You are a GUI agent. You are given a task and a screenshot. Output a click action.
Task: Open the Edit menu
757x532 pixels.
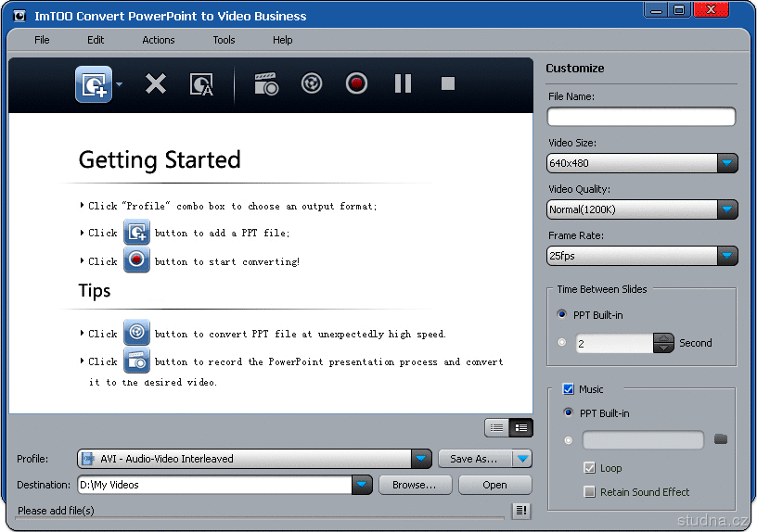click(x=96, y=40)
